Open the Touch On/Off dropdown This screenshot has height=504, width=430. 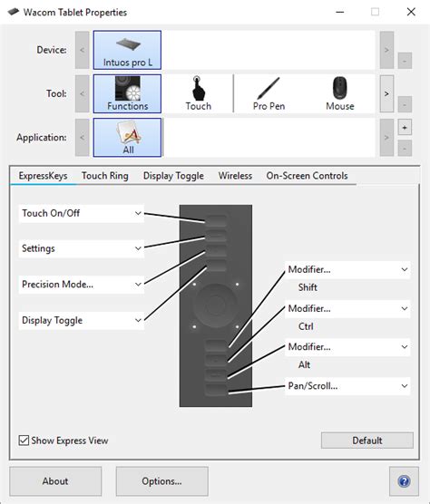point(82,213)
